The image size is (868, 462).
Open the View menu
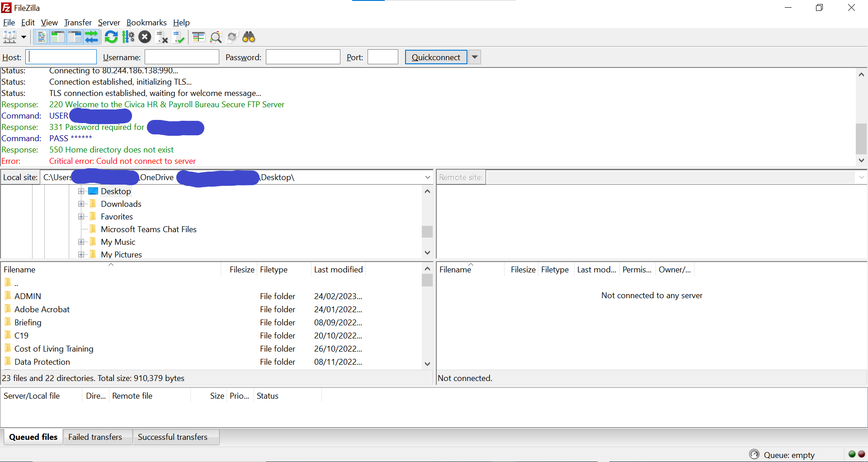[x=49, y=23]
